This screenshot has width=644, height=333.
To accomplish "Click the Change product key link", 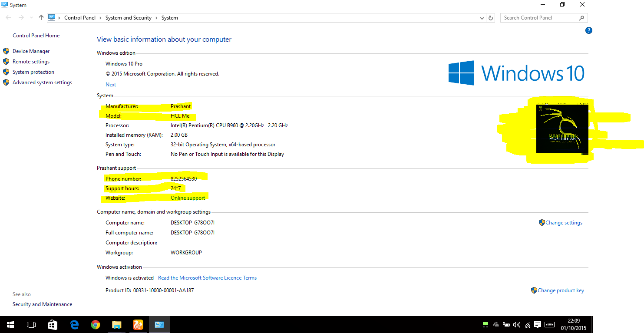I will click(x=561, y=290).
